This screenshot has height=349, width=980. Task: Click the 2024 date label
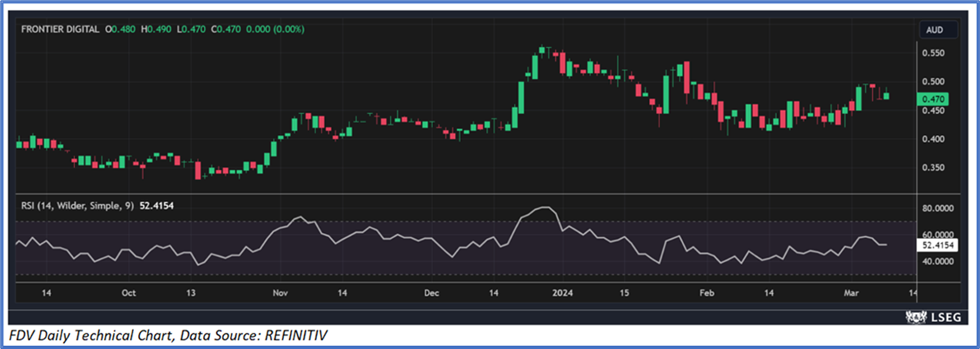(x=561, y=293)
